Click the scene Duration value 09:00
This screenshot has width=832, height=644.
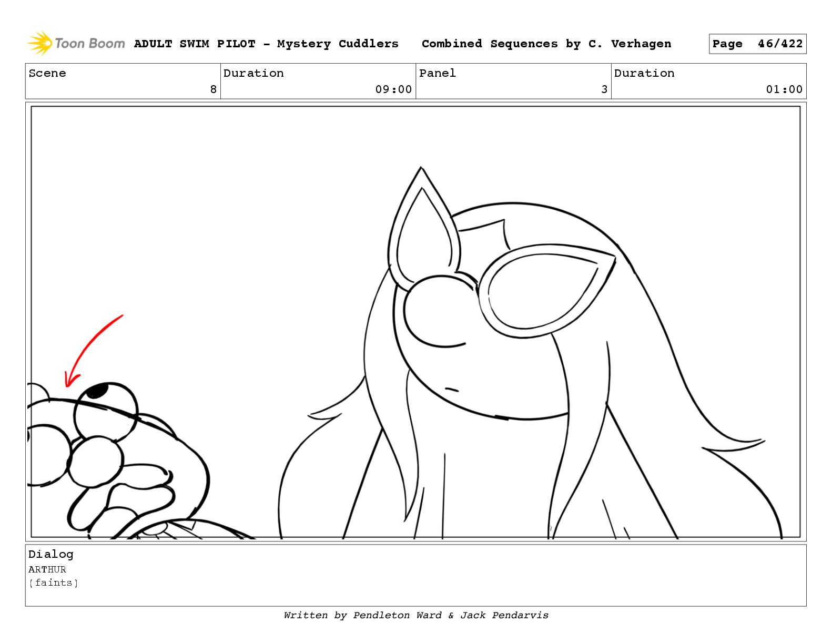pyautogui.click(x=393, y=89)
